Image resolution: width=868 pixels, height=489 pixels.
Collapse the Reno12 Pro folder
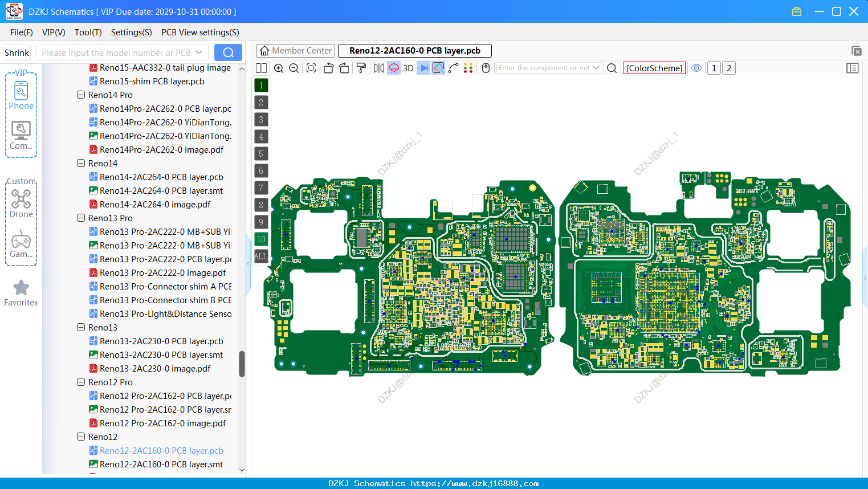pyautogui.click(x=81, y=382)
